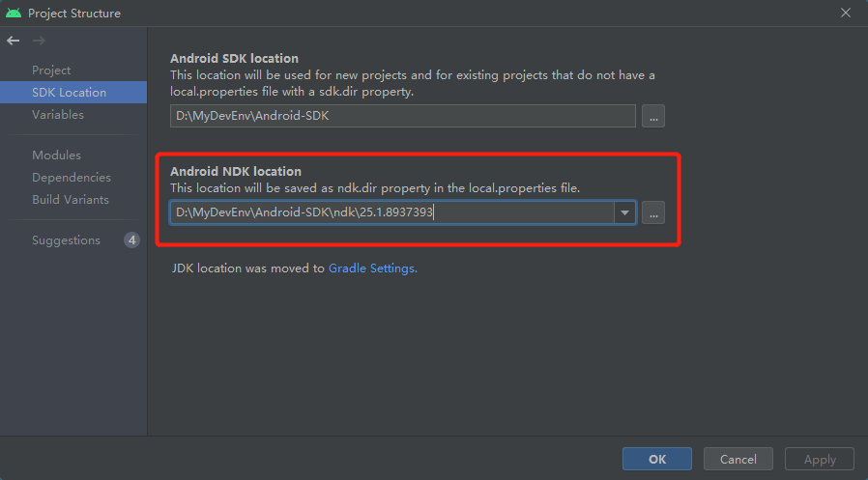
Task: Open the Project section
Action: tap(51, 71)
